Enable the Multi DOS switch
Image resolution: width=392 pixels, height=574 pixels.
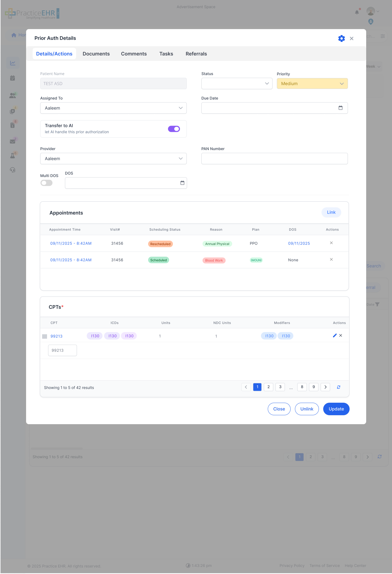pos(46,183)
